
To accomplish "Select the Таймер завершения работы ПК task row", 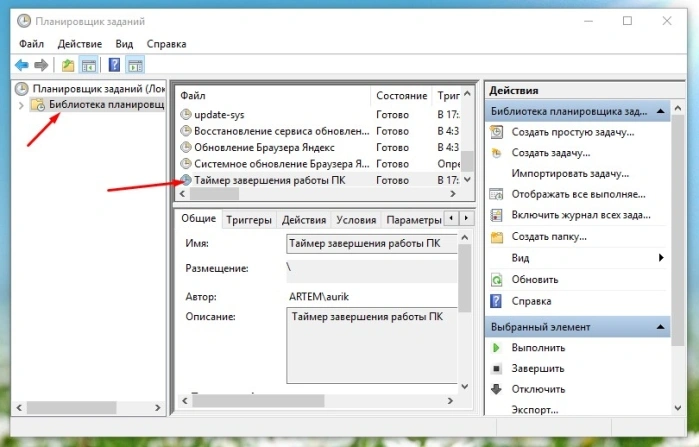I will click(319, 180).
